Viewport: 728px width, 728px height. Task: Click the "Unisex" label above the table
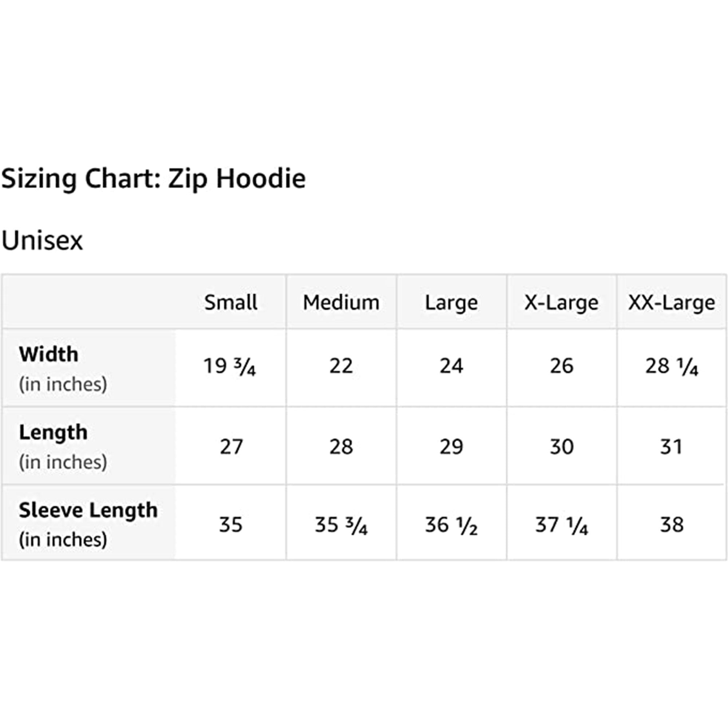coord(42,240)
